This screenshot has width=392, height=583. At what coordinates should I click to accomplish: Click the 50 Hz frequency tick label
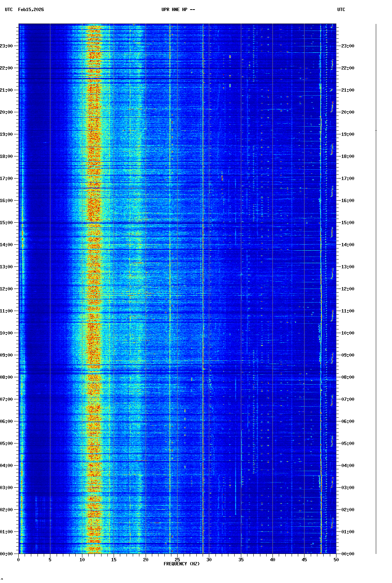pyautogui.click(x=336, y=560)
